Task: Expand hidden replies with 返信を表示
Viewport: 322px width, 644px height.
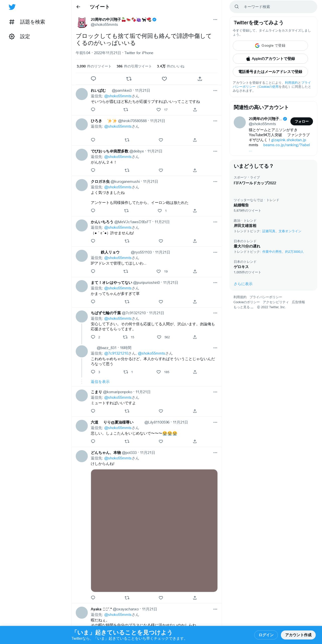Action: (100, 382)
